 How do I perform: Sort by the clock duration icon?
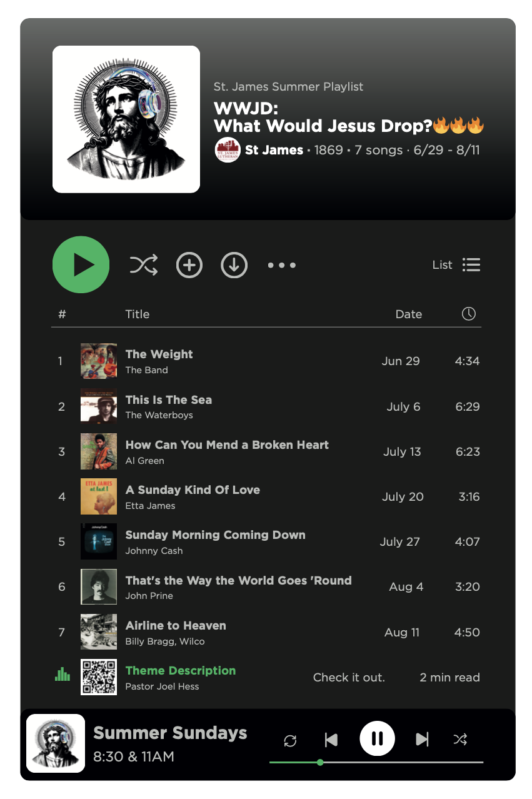point(469,314)
